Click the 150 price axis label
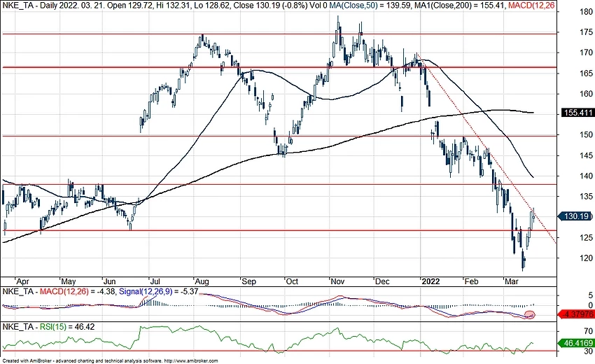 587,134
